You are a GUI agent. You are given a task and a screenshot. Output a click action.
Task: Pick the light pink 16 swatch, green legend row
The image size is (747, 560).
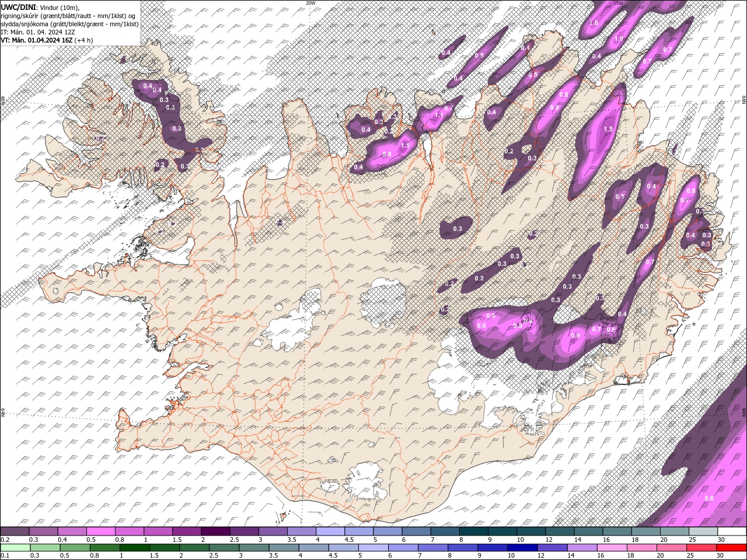tap(611, 547)
